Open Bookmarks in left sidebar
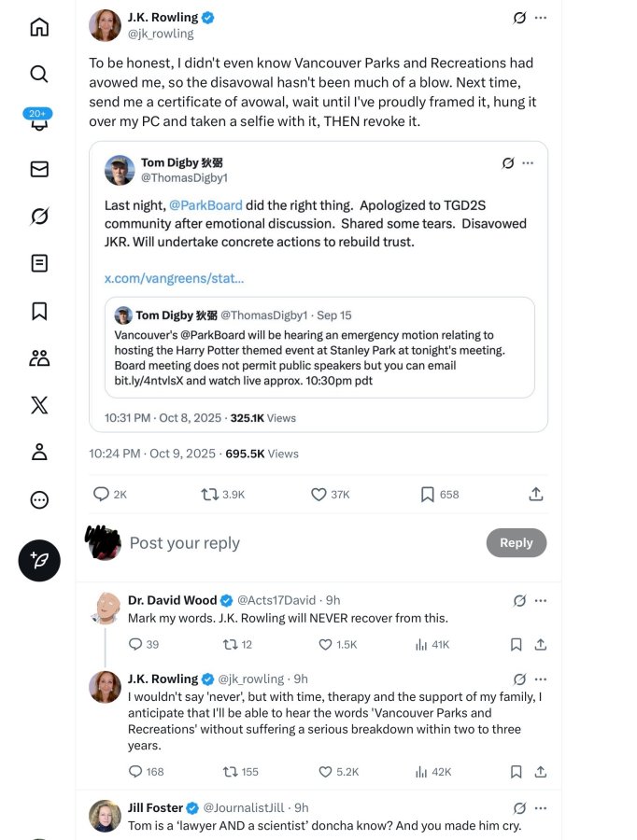 tap(39, 311)
